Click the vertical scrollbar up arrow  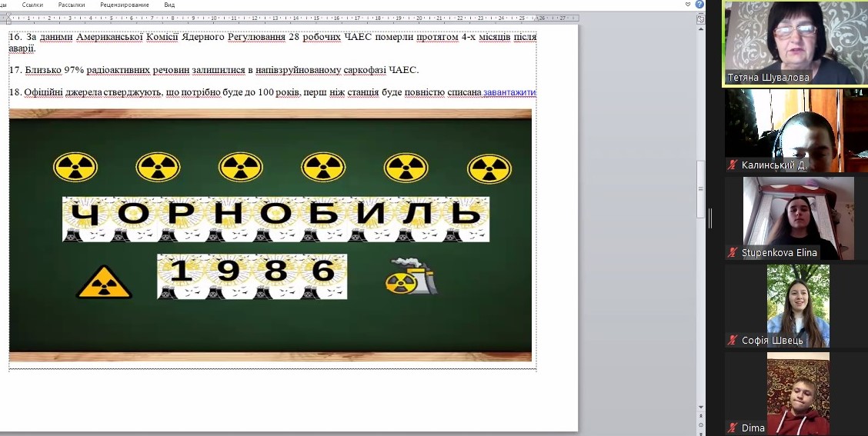(x=700, y=28)
